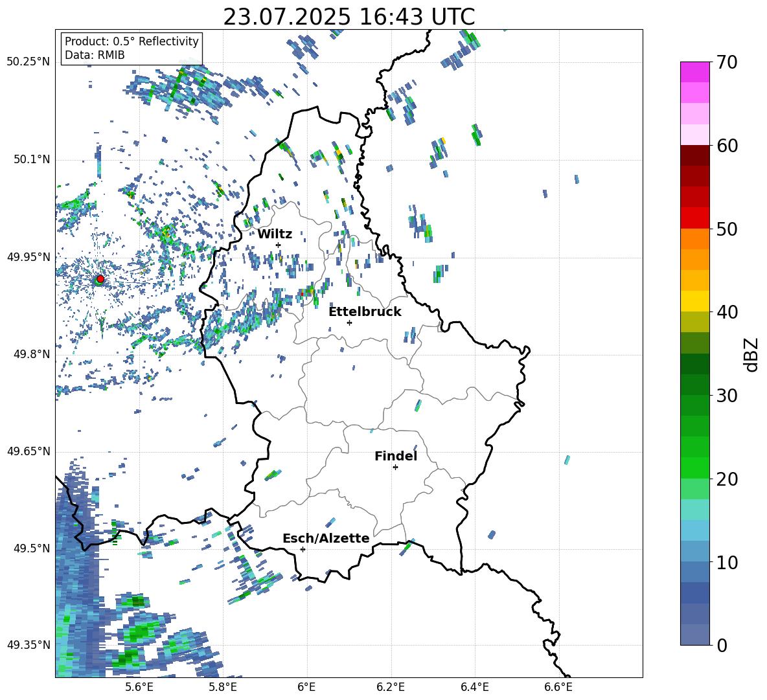
Task: Click the 6.4°E longitude label
Action: point(474,687)
